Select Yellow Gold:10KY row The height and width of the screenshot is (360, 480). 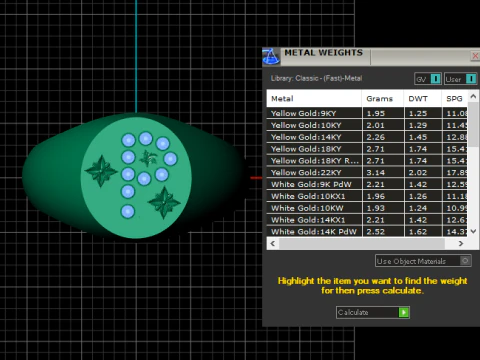[x=367, y=125]
